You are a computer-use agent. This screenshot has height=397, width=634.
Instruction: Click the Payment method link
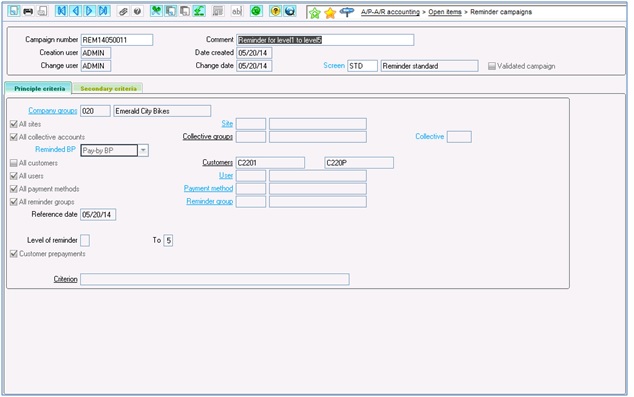pos(208,188)
